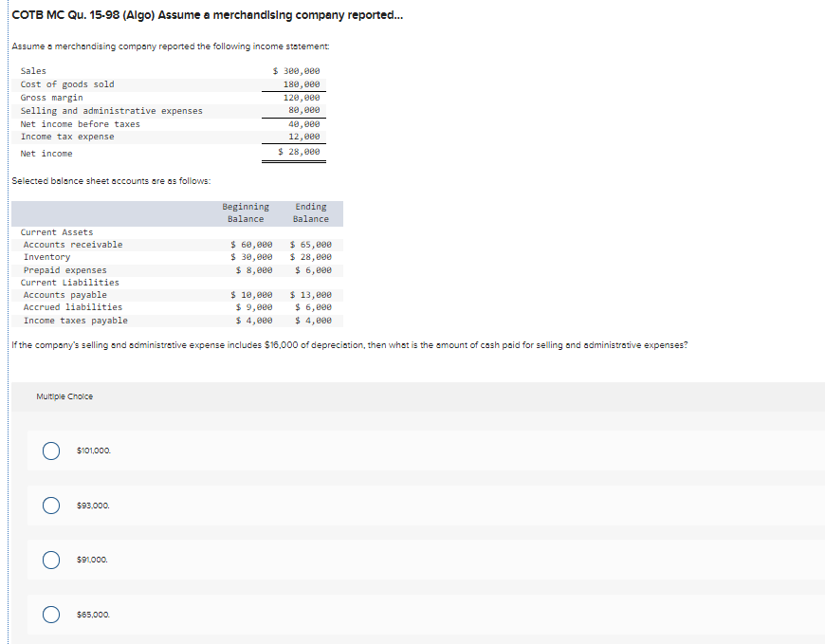825x644 pixels.
Task: Select the $101,000 answer radio button
Action: [51, 451]
